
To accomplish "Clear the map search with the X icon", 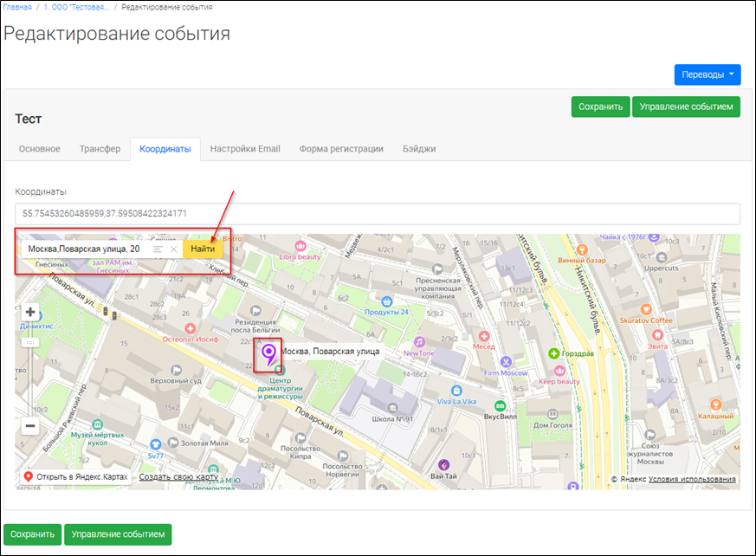I will click(173, 249).
